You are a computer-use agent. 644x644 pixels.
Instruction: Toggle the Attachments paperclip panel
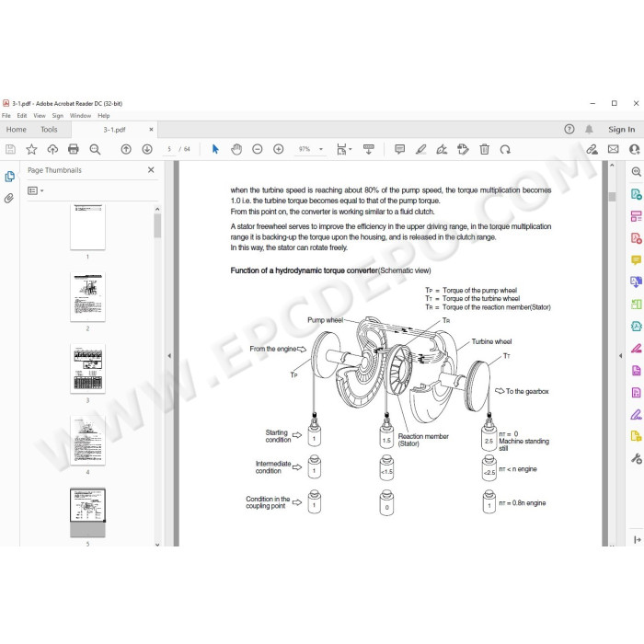(9, 199)
